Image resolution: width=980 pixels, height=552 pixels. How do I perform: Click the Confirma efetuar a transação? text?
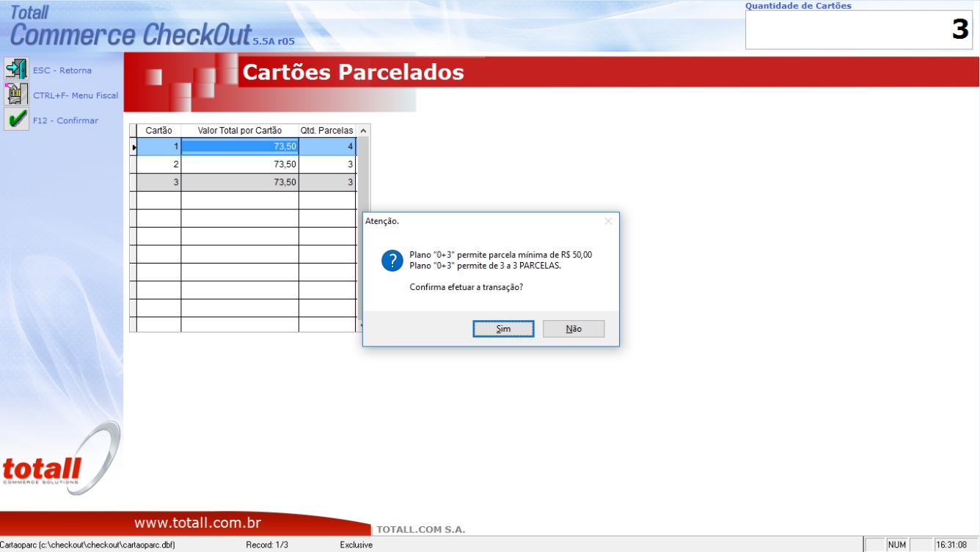pyautogui.click(x=467, y=287)
